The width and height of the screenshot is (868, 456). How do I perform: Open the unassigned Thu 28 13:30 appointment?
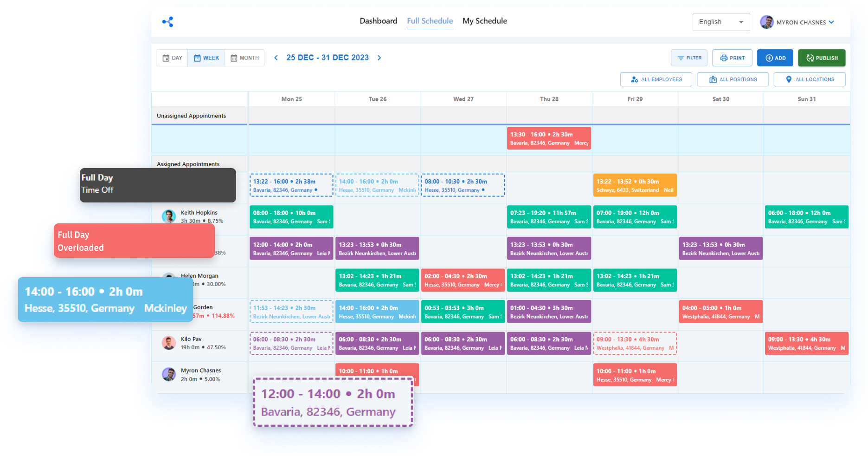pyautogui.click(x=549, y=138)
